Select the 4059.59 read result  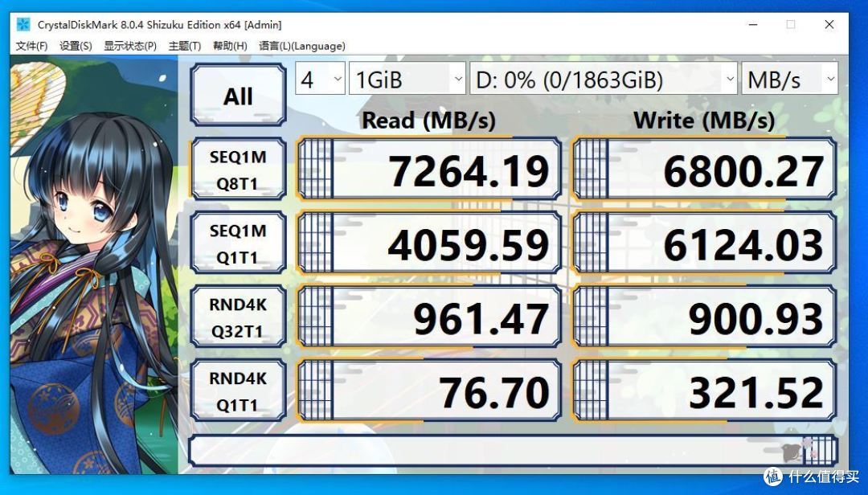pos(429,243)
